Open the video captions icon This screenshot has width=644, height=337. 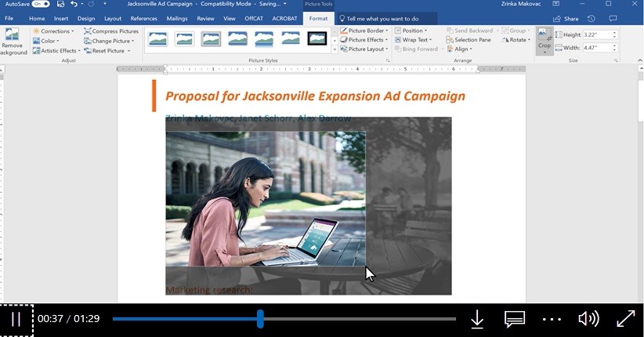coord(514,319)
